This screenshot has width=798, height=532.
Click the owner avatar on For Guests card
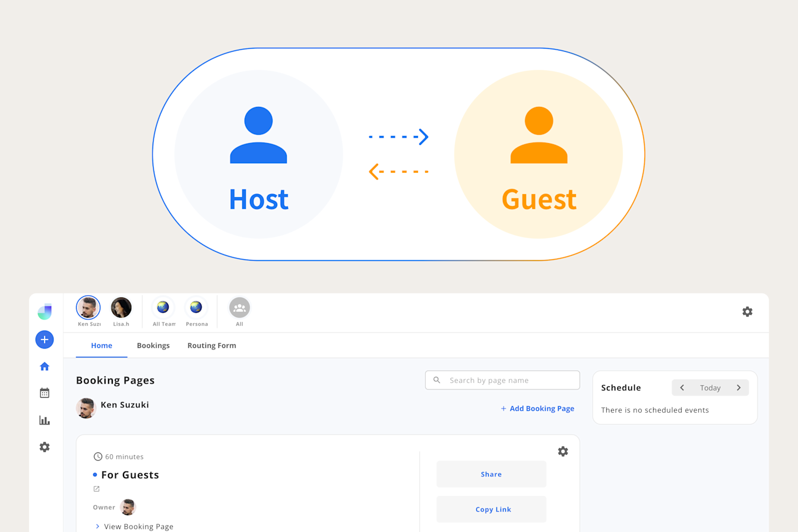click(128, 507)
